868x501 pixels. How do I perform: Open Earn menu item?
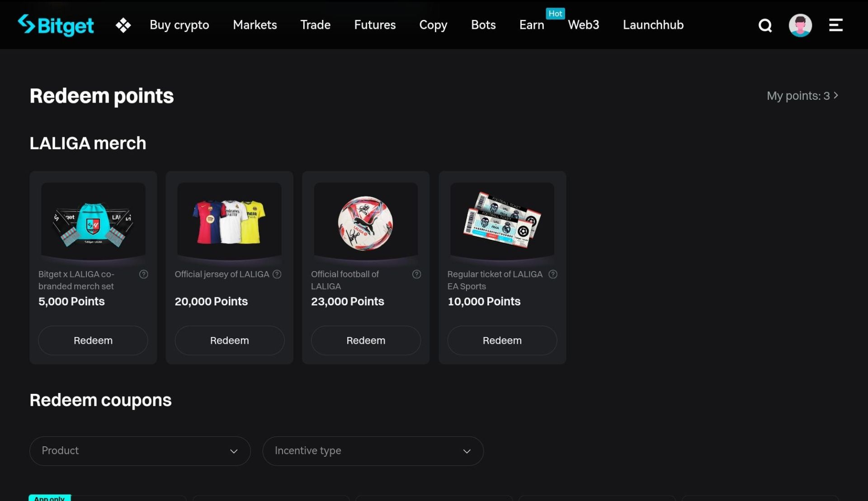click(x=532, y=25)
